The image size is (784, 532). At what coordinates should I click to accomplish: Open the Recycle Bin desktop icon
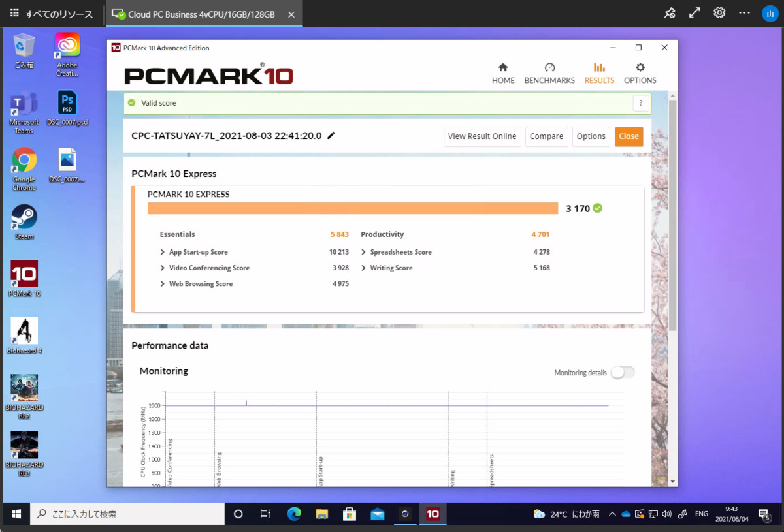click(24, 51)
